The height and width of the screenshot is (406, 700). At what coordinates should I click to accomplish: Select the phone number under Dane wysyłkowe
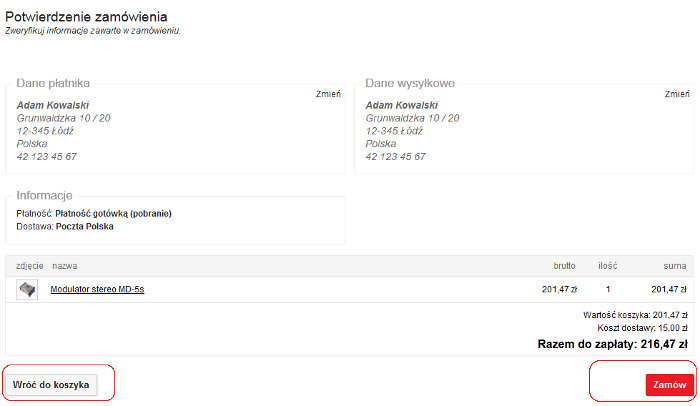396,157
